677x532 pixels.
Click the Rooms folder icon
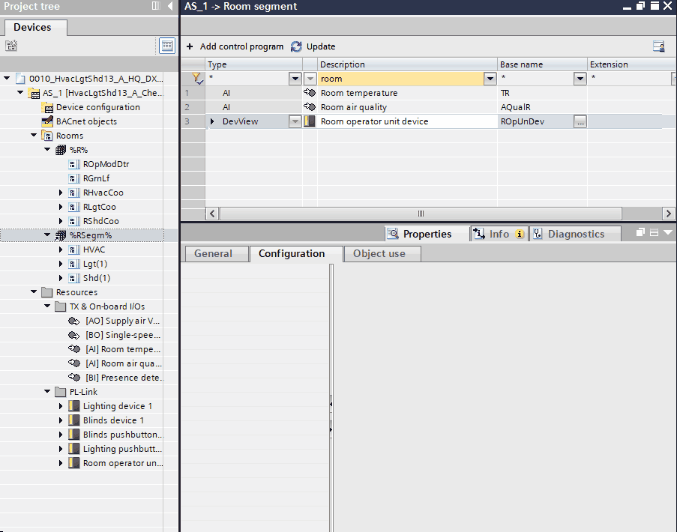(47, 136)
